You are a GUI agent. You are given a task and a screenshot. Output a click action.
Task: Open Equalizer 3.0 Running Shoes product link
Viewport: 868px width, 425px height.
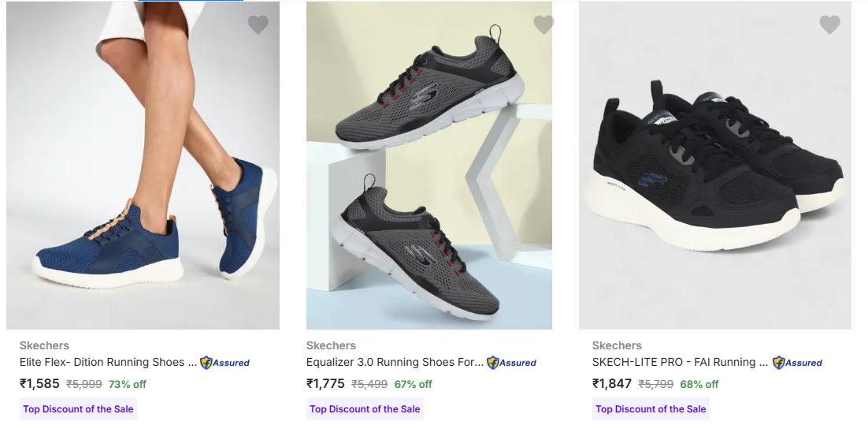395,363
